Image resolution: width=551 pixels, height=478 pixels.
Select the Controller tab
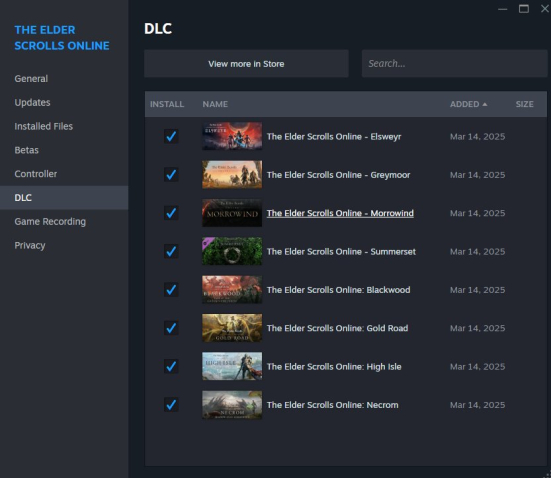point(64,174)
